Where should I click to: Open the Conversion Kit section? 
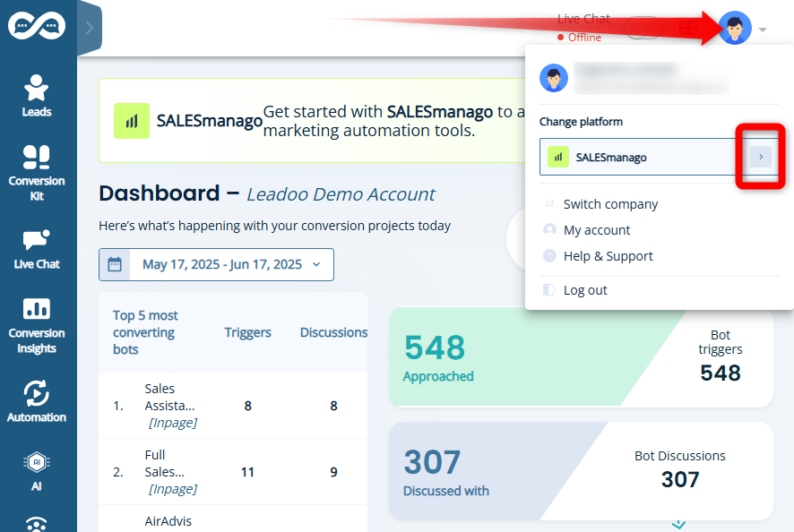tap(37, 173)
